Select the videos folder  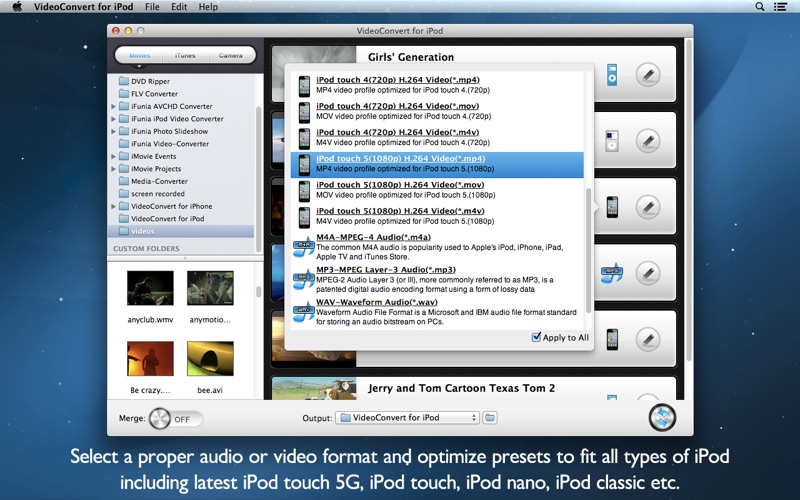click(181, 231)
